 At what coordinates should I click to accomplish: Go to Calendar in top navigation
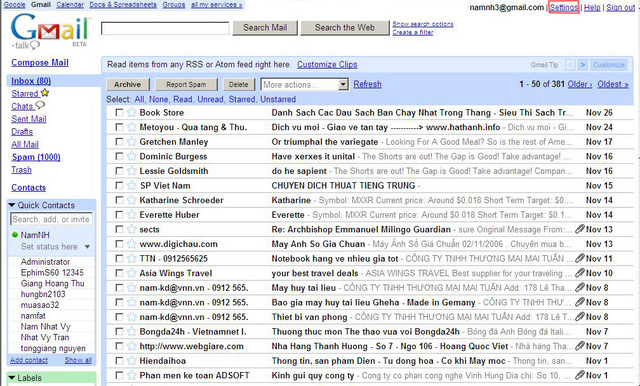click(x=70, y=5)
